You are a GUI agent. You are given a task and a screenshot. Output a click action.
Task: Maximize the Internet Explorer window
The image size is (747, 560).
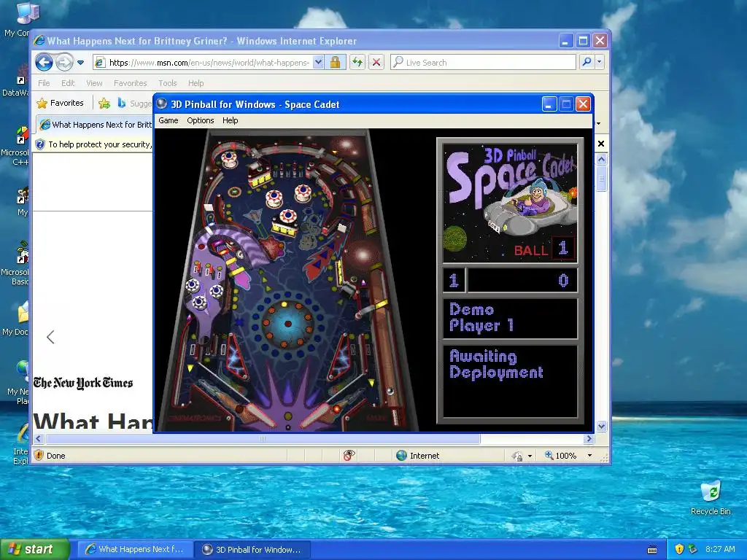[583, 41]
